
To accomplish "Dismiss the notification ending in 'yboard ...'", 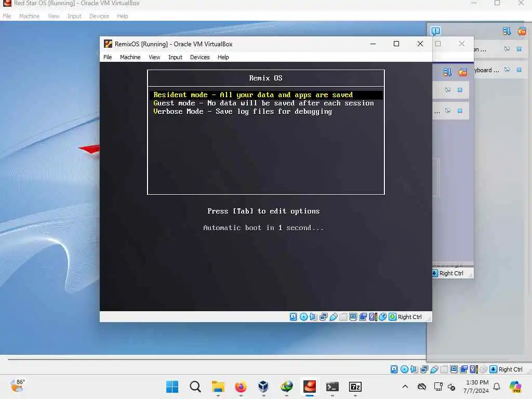I will (519, 70).
